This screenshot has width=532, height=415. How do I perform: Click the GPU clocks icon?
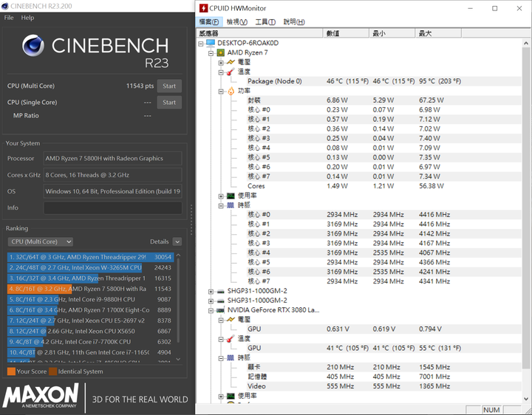point(231,357)
